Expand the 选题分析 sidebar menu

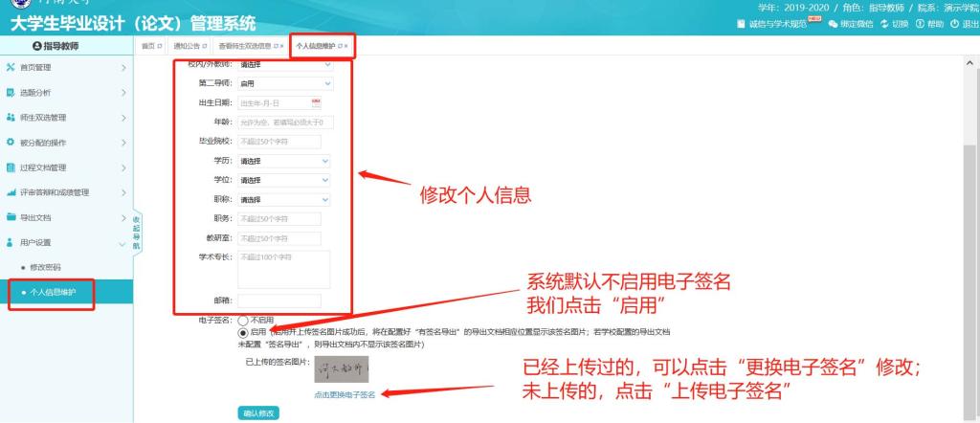[65, 93]
